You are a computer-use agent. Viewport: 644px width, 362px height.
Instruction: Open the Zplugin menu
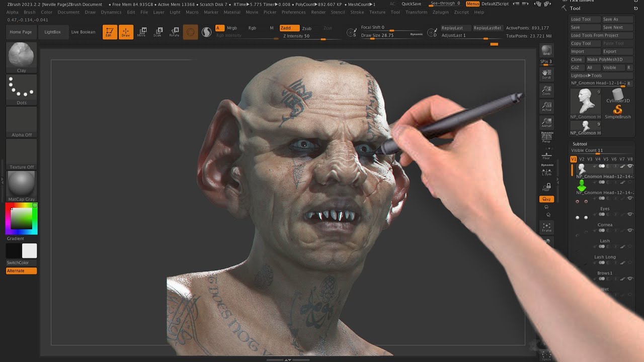(440, 12)
